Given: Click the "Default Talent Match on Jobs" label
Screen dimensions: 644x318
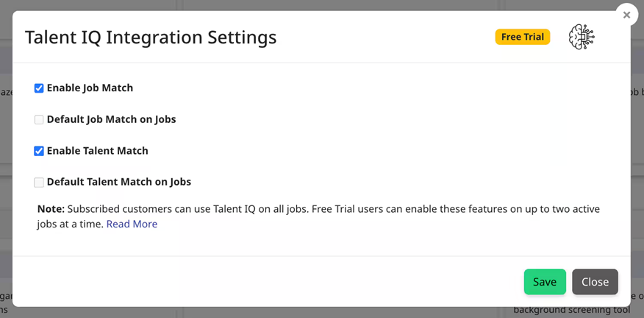Looking at the screenshot, I should [118, 182].
